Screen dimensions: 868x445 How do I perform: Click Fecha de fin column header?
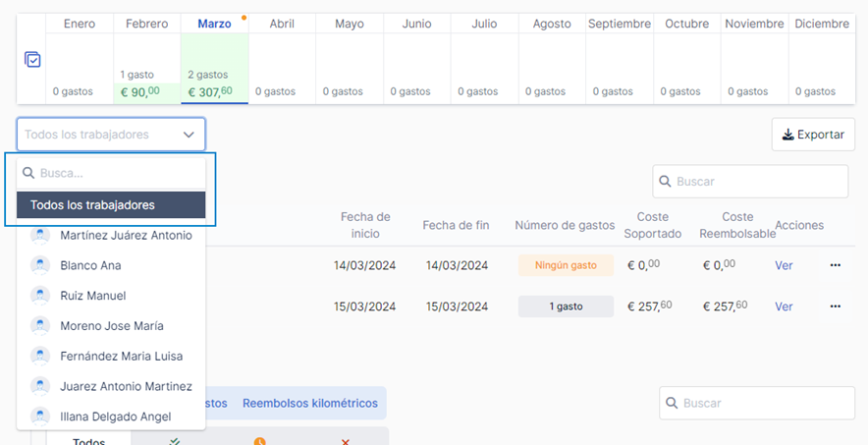tap(457, 225)
